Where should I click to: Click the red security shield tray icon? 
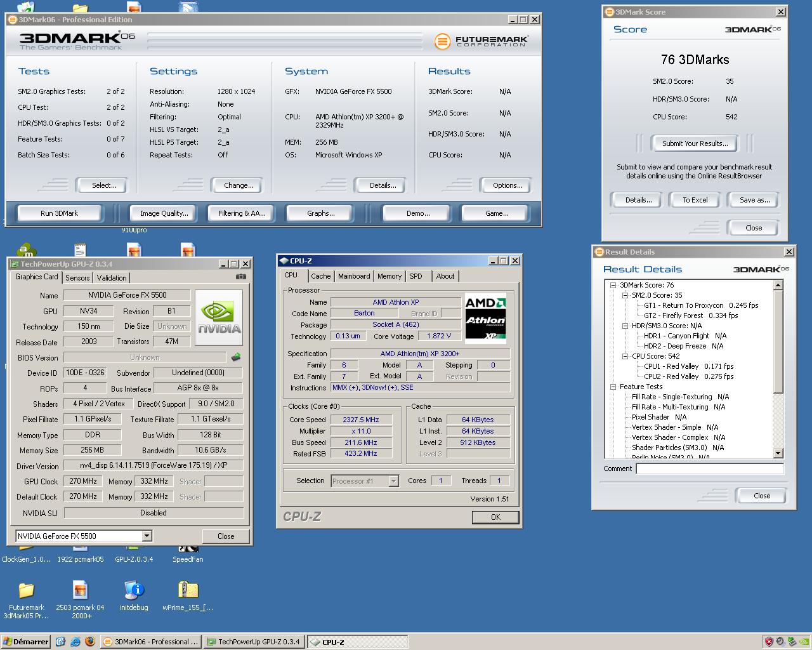tap(769, 642)
